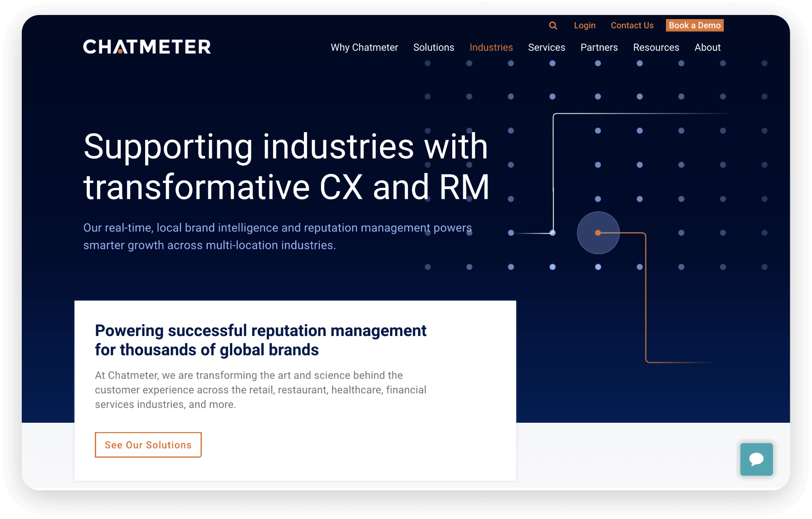Viewport: 812px width, 519px height.
Task: Open the About menu
Action: pos(707,47)
